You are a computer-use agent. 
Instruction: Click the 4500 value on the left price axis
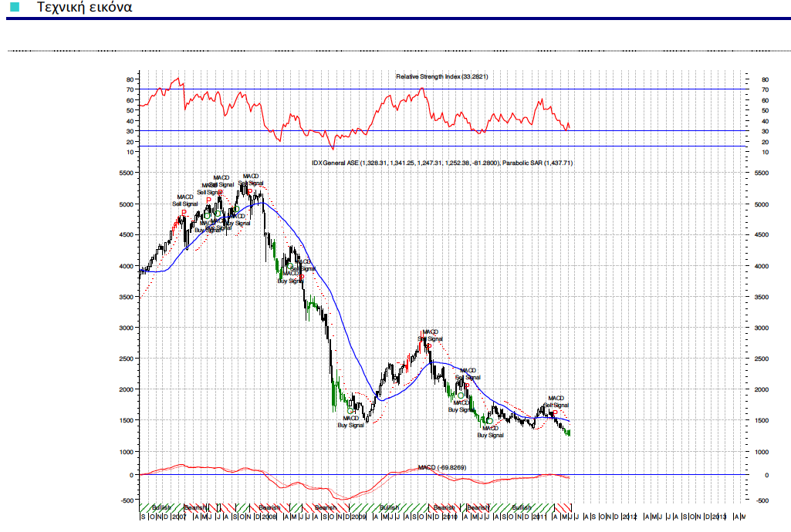pos(127,234)
